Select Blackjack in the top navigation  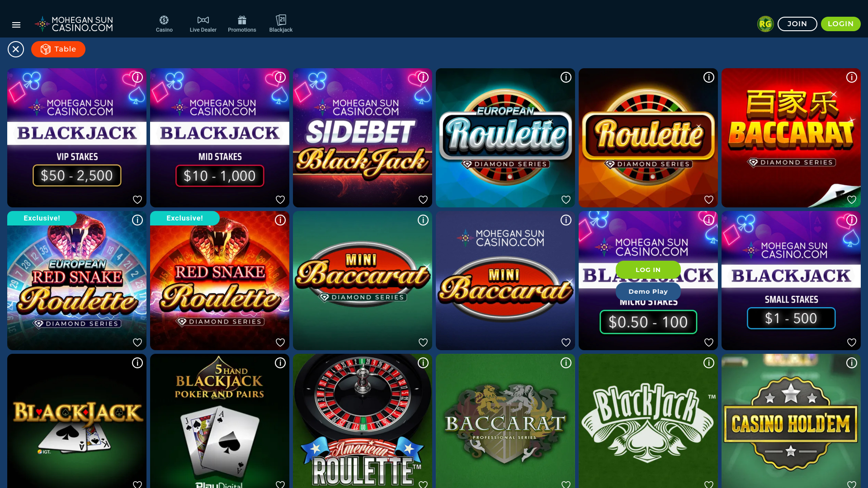point(281,19)
